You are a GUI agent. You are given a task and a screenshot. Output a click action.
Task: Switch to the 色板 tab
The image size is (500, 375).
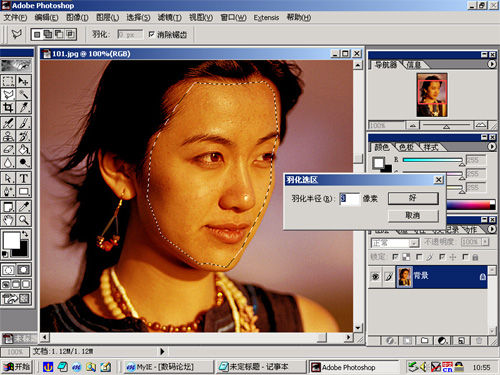click(x=406, y=147)
